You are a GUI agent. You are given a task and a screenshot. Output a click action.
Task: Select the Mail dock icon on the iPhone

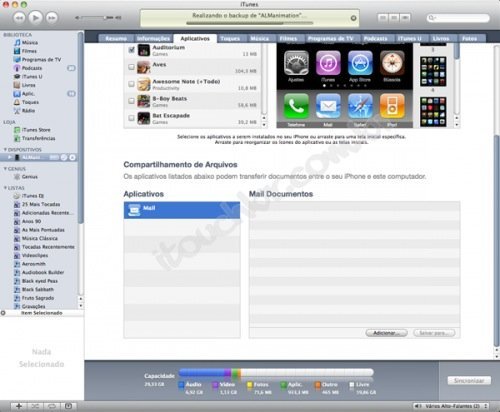(328, 106)
